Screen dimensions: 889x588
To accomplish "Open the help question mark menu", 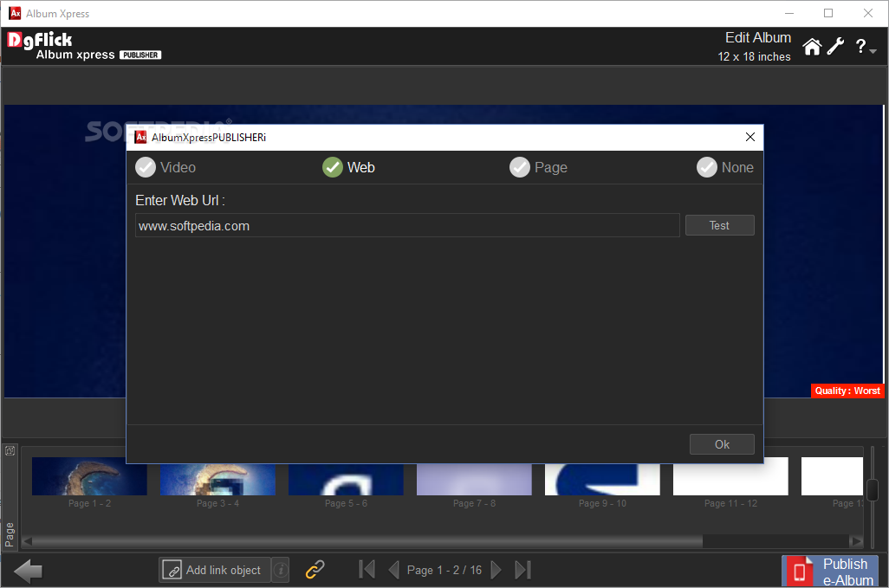I will pos(864,47).
